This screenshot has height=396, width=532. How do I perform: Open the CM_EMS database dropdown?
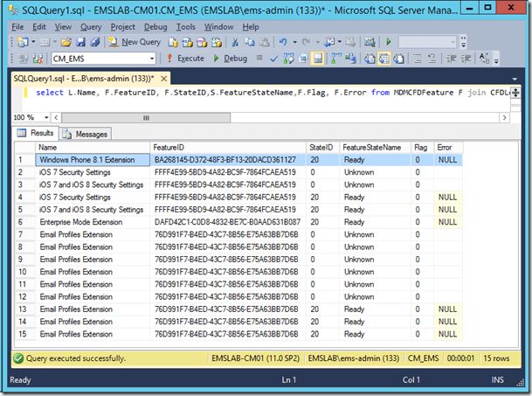(150, 59)
